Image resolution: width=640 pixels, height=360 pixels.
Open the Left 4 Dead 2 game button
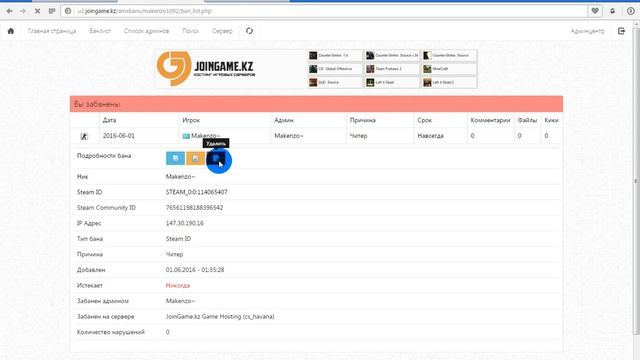point(449,82)
